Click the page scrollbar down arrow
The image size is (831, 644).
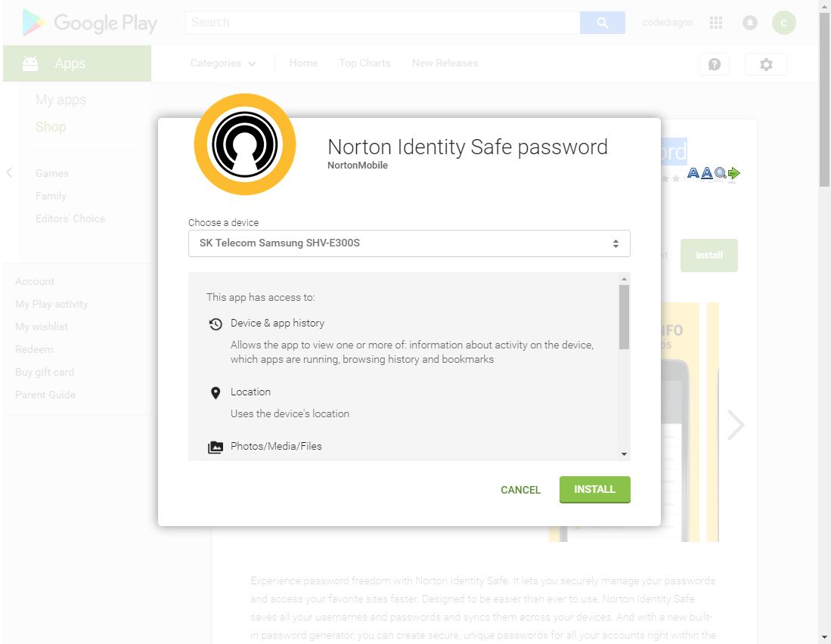pos(824,637)
